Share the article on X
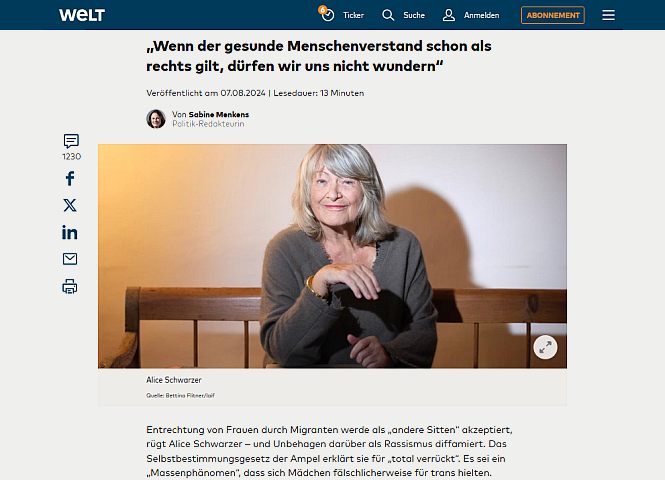Image resolution: width=665 pixels, height=480 pixels. (70, 205)
